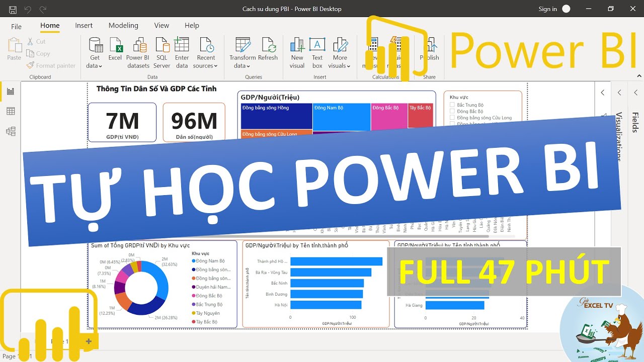644x362 pixels.
Task: Switch to the Modeling ribbon tab
Action: tap(123, 25)
